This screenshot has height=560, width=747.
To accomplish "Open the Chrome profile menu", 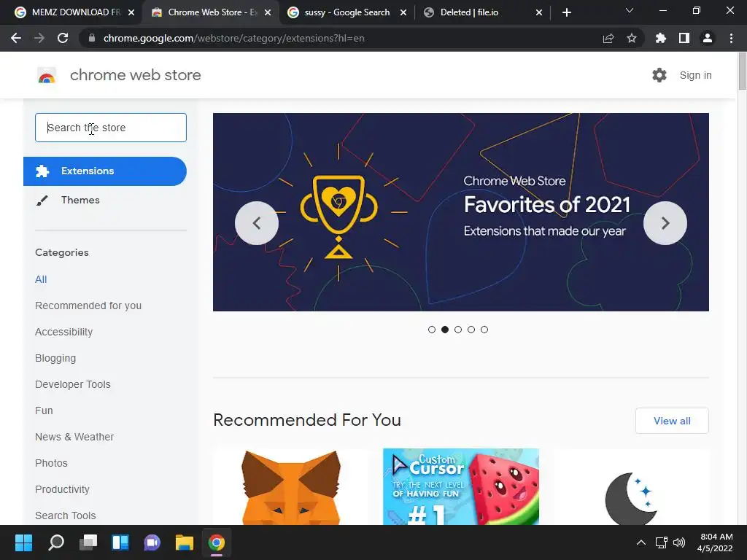I will pyautogui.click(x=708, y=38).
